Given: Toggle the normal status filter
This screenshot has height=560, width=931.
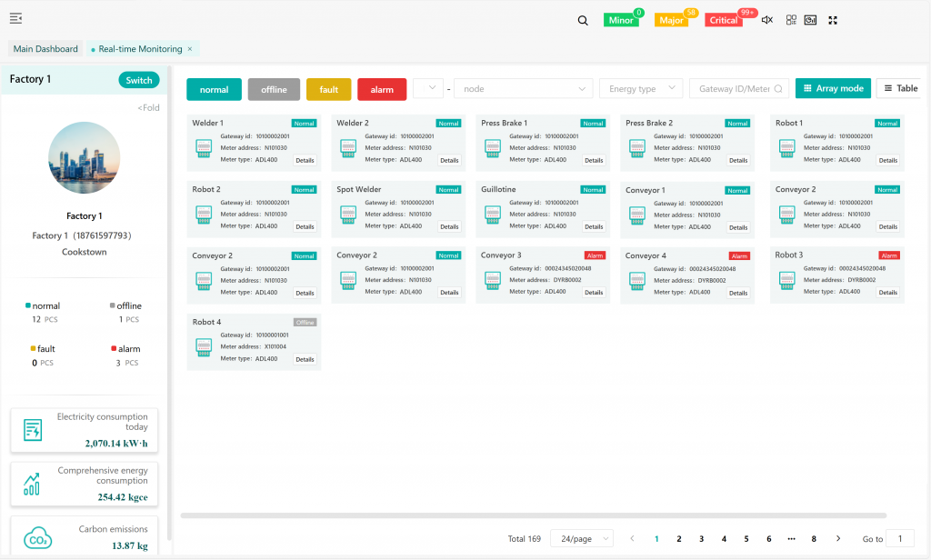Looking at the screenshot, I should tap(214, 89).
